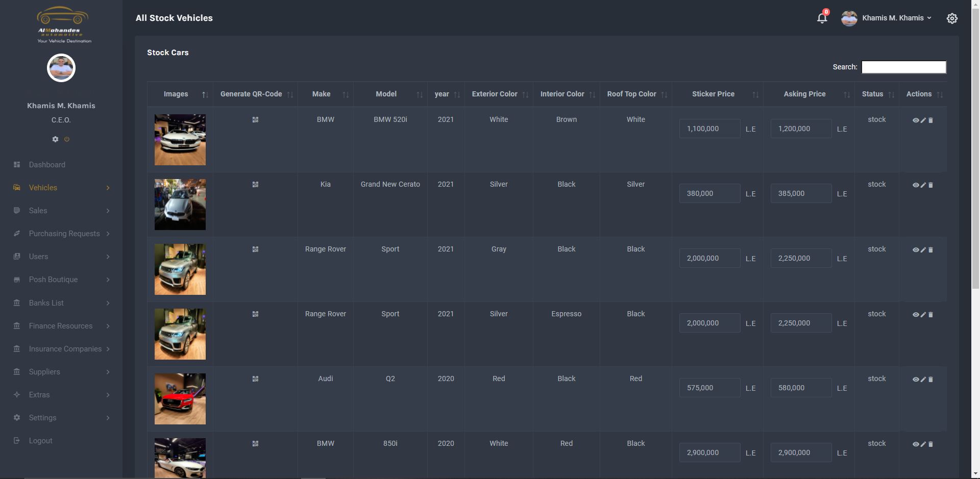This screenshot has height=479, width=980.
Task: Expand the Finance Resources menu
Action: tap(61, 326)
